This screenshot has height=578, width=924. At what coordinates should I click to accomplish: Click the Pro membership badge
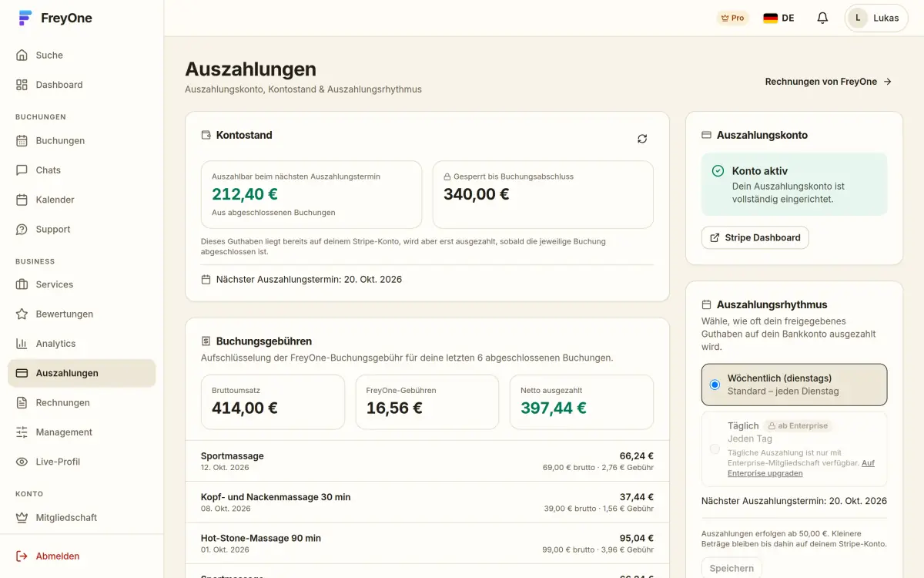click(732, 18)
